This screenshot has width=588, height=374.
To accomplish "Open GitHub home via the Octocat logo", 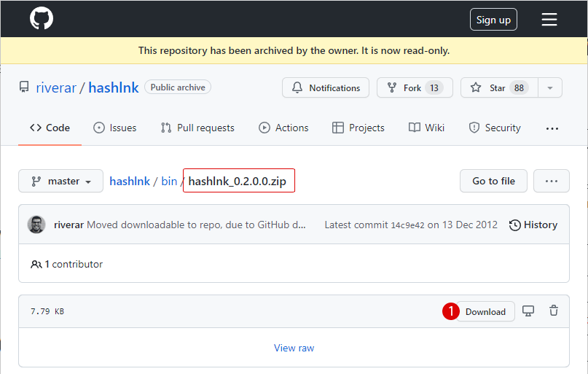I will (42, 18).
